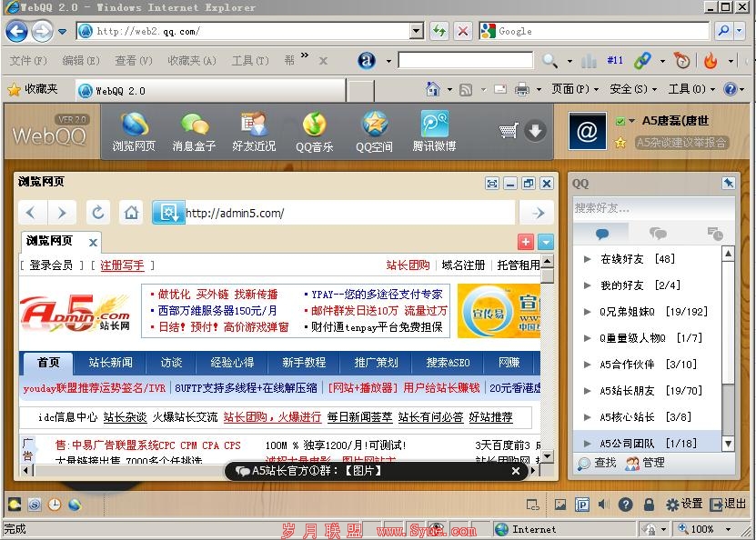Screen dimensions: 756x540
Task: Open the 消息盒子 message box icon
Action: click(x=194, y=132)
